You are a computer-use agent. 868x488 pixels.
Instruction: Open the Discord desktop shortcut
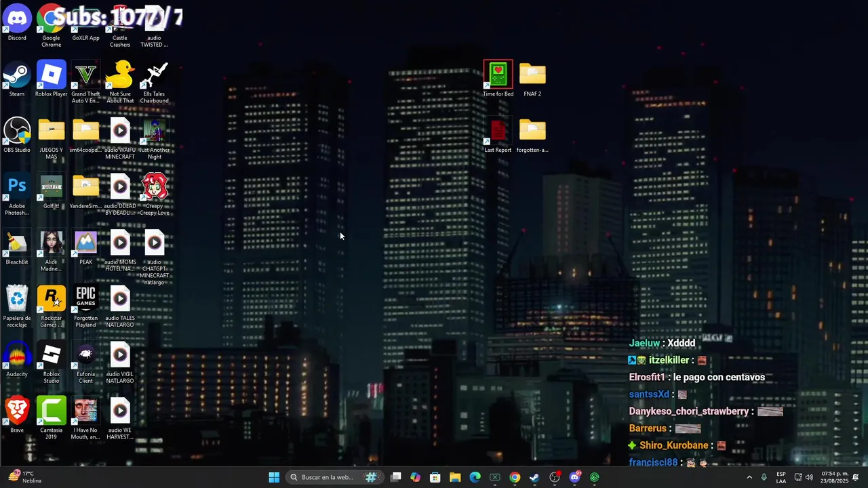[x=17, y=23]
